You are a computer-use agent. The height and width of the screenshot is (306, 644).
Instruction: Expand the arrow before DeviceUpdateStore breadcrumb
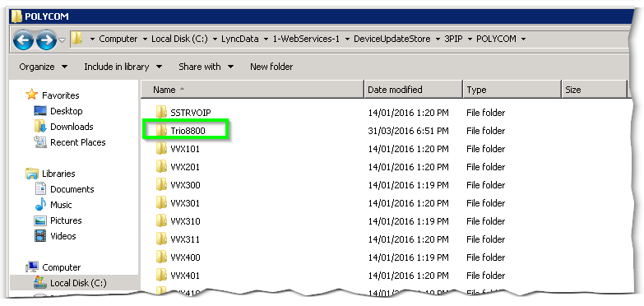coord(346,39)
